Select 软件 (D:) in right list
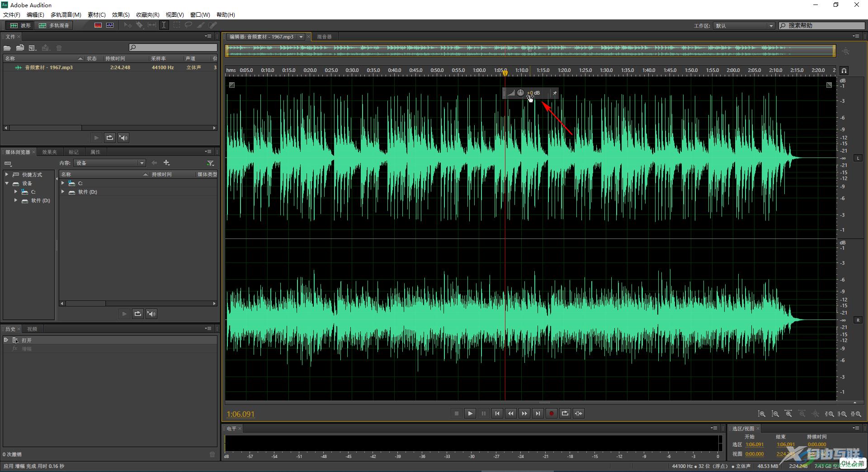The image size is (868, 472). tap(87, 192)
